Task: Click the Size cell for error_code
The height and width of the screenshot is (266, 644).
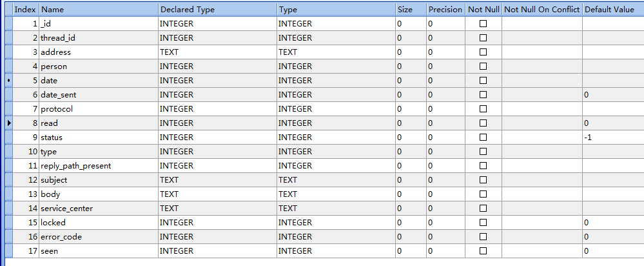Action: 410,237
